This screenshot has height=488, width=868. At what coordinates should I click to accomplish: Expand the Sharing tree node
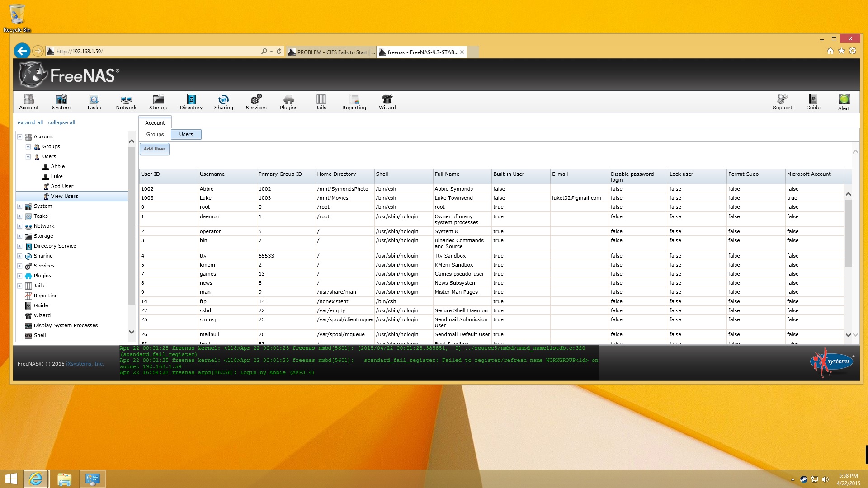[x=20, y=256]
